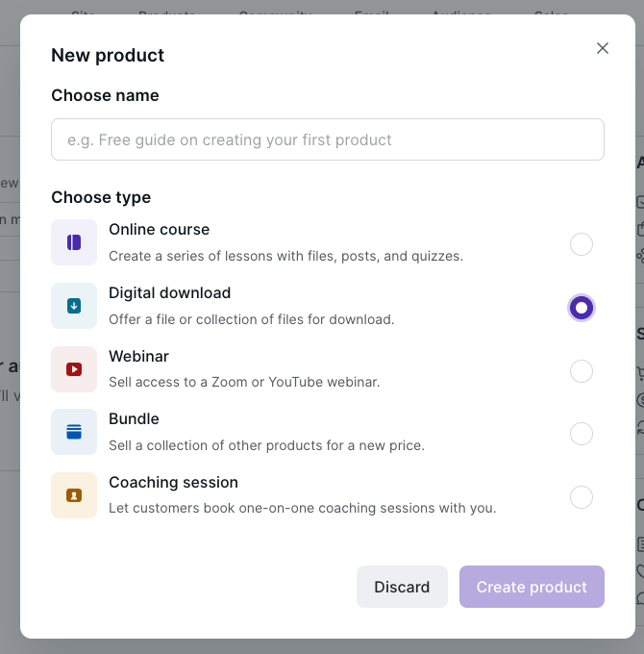Viewport: 644px width, 654px height.
Task: Select the Online course radio button
Action: point(582,244)
